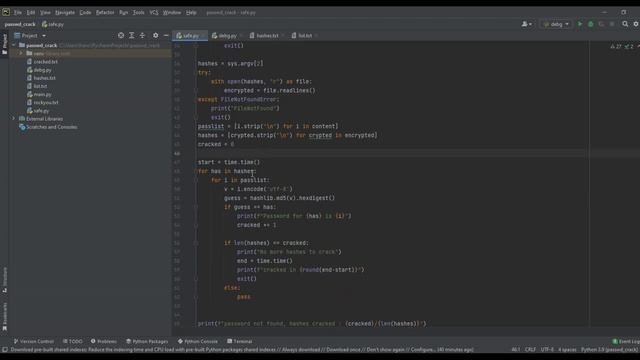Run the debg configuration

click(580, 24)
